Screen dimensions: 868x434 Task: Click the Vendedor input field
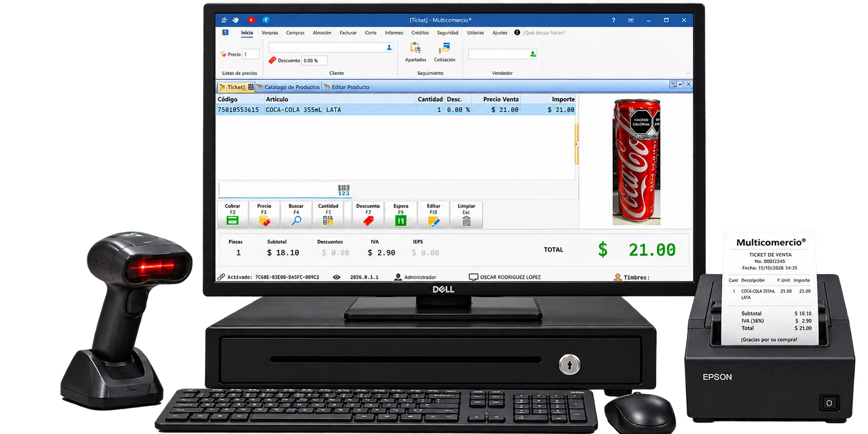503,54
